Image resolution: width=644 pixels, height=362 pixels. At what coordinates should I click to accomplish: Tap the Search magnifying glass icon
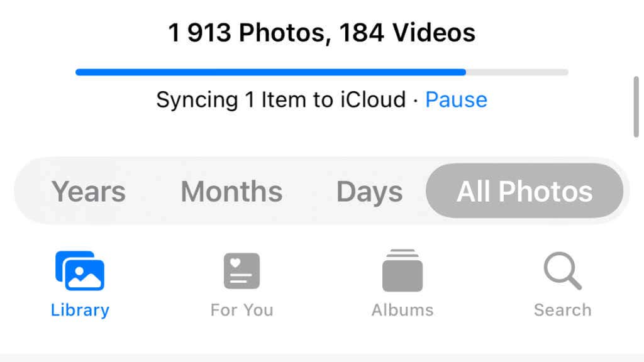coord(563,271)
